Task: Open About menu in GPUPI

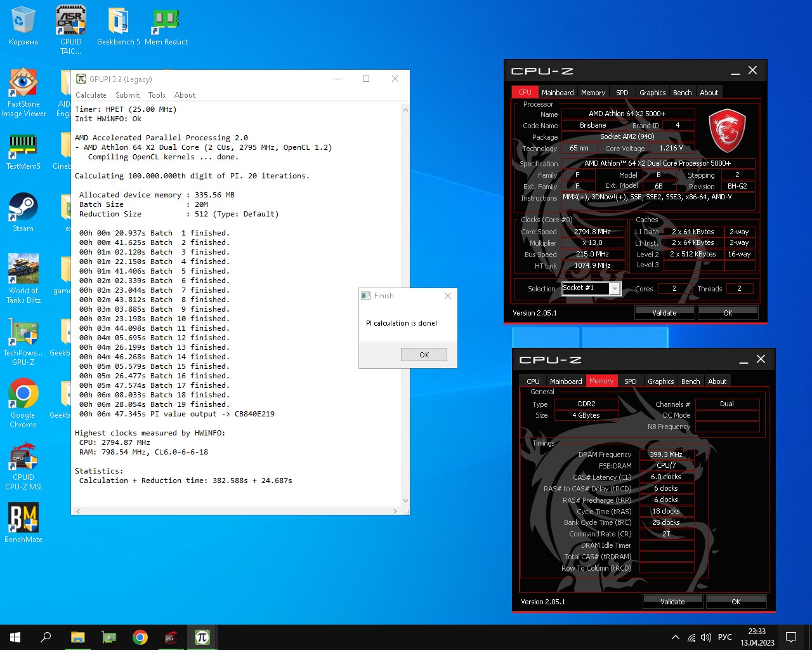Action: click(x=185, y=95)
